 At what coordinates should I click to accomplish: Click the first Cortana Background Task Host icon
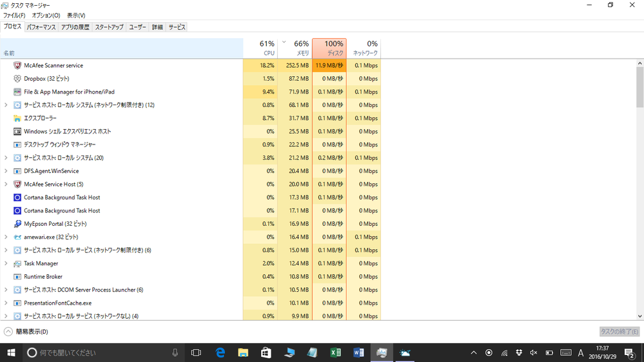pos(17,197)
